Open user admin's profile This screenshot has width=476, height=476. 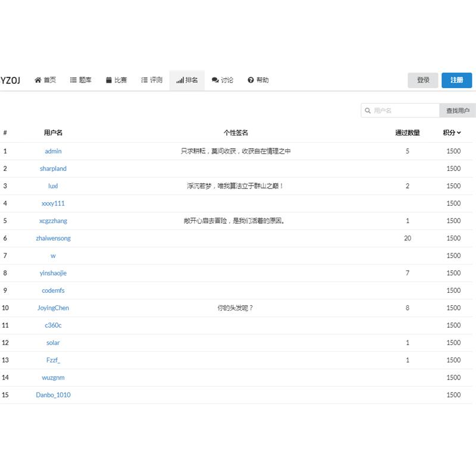click(x=53, y=151)
